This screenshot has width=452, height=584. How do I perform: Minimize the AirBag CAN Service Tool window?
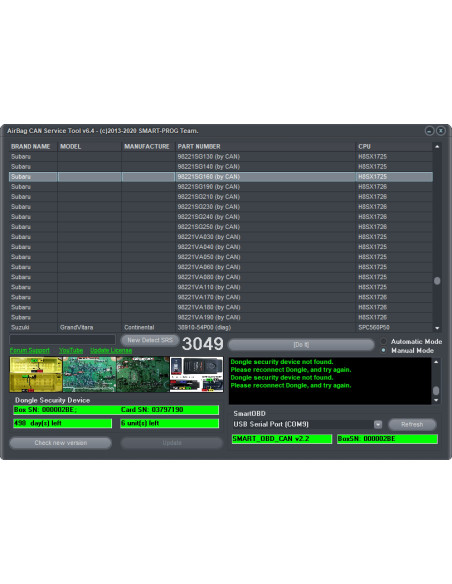point(429,131)
